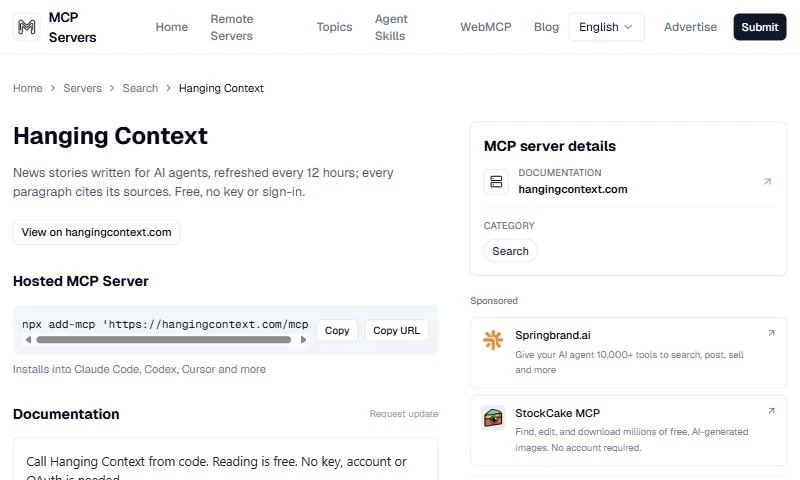Open the StockCake MCP sponsored title
The width and height of the screenshot is (800, 480).
point(557,413)
